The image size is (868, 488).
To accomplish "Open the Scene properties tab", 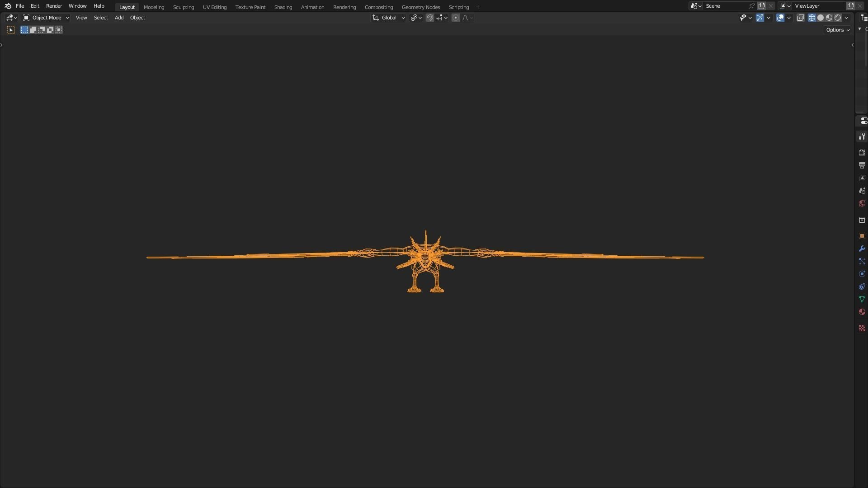I will (862, 191).
